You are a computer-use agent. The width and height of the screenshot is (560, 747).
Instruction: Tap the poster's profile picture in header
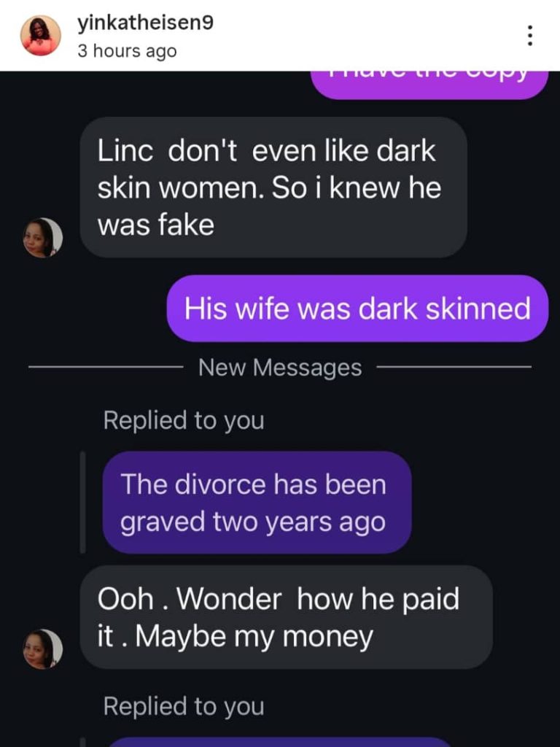pos(41,36)
